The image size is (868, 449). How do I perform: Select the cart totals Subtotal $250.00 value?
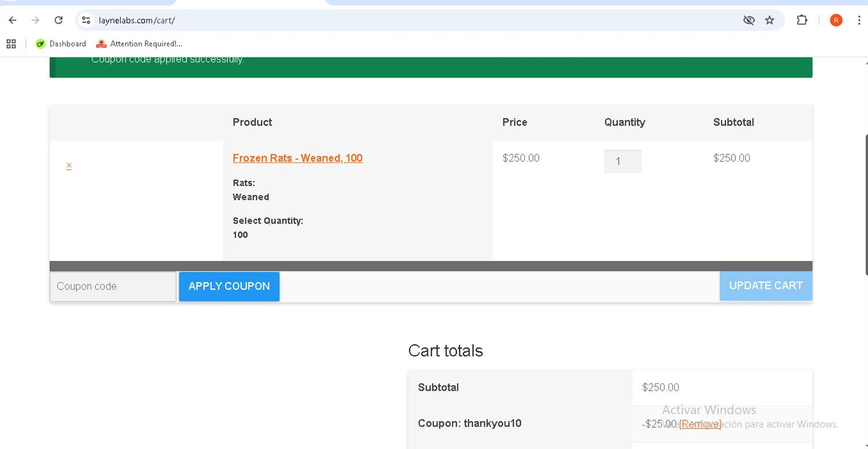(x=660, y=387)
